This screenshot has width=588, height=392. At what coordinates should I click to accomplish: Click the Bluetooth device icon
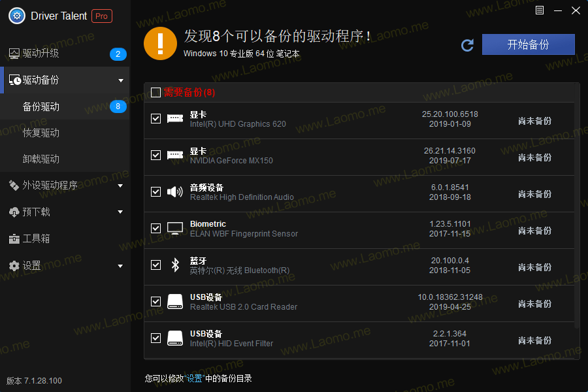point(175,265)
